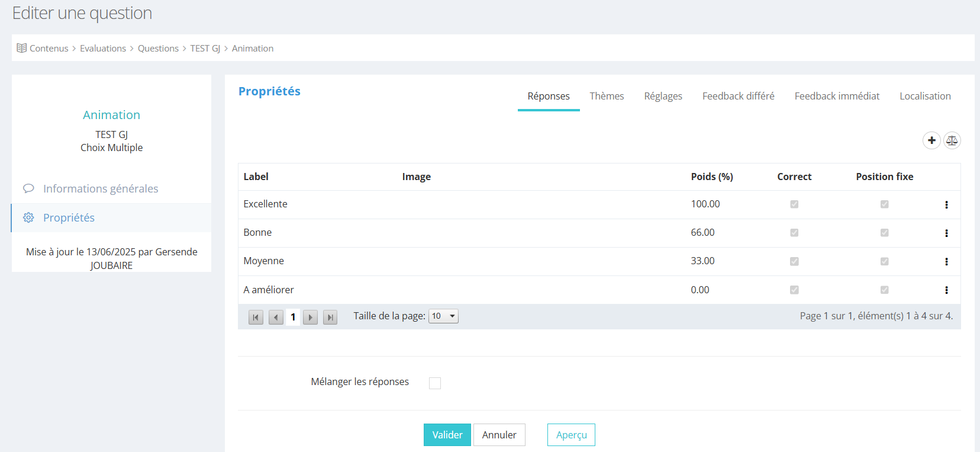
Task: Open the three-dot menu for Moyenne row
Action: pyautogui.click(x=946, y=261)
